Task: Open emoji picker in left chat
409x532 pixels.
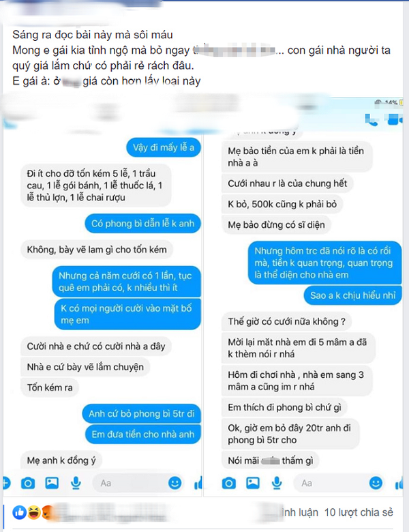Action: point(175,483)
